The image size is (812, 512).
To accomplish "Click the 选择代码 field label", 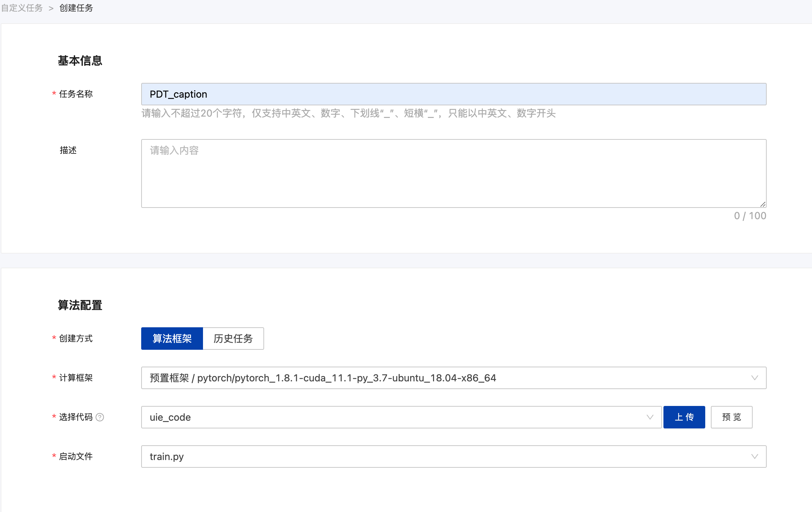I will [x=76, y=417].
